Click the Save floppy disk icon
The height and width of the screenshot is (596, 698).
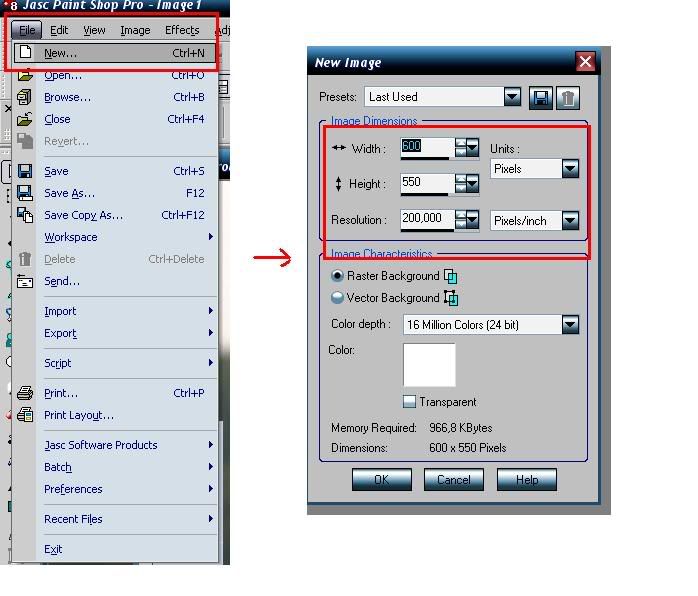[x=24, y=171]
